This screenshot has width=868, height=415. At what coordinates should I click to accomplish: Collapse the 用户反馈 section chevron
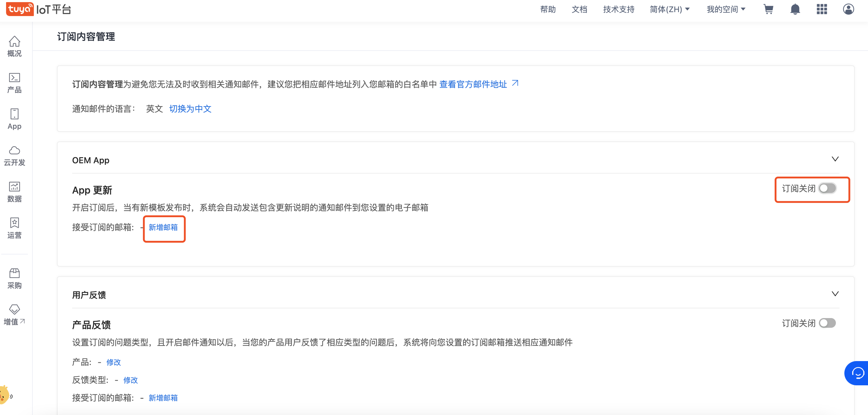[835, 294]
